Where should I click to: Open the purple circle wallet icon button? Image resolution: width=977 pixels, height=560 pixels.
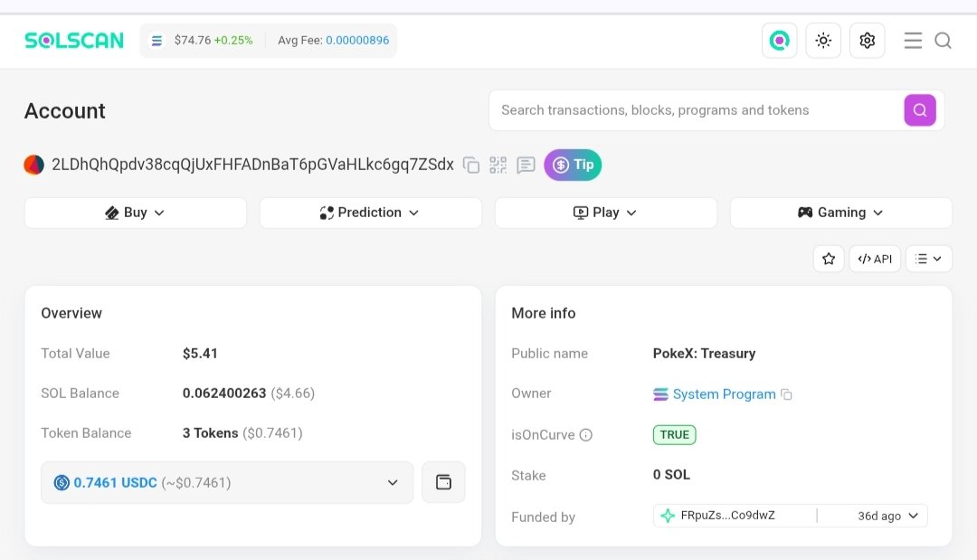pyautogui.click(x=780, y=41)
